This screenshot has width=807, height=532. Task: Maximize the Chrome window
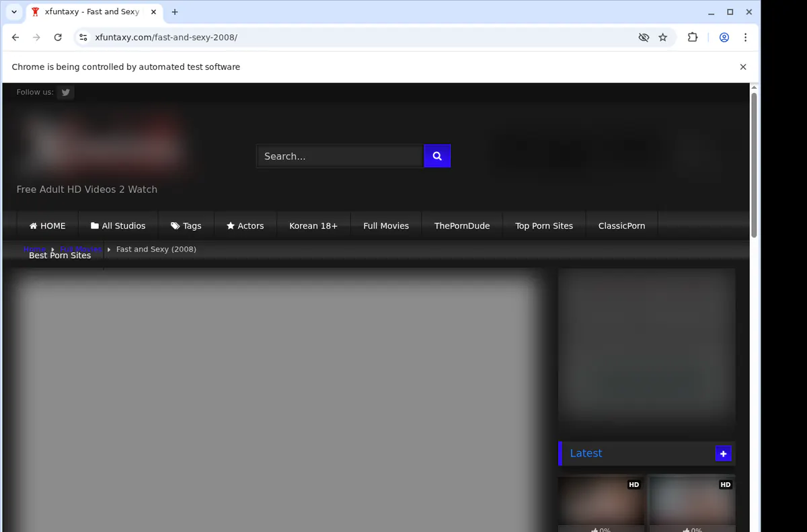coord(730,12)
